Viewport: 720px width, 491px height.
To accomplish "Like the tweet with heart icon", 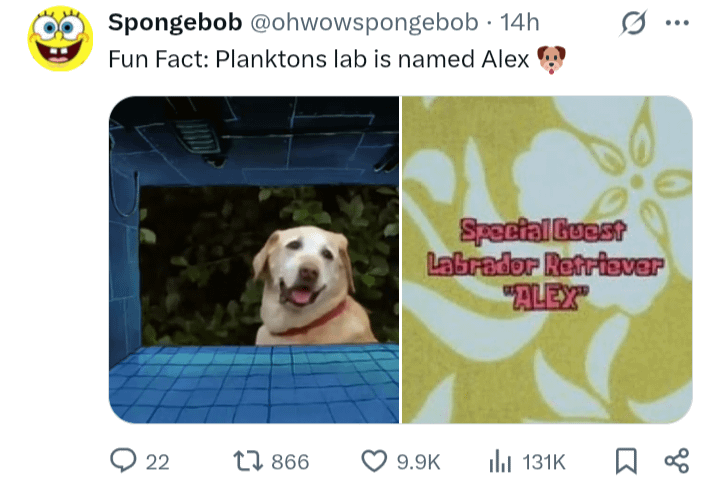I will pyautogui.click(x=374, y=461).
